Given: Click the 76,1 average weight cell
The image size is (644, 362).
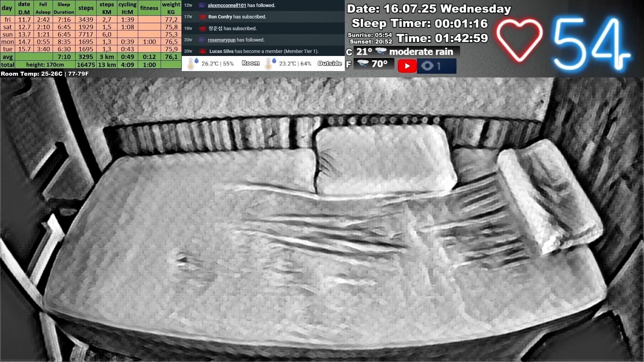Looking at the screenshot, I should pos(171,57).
